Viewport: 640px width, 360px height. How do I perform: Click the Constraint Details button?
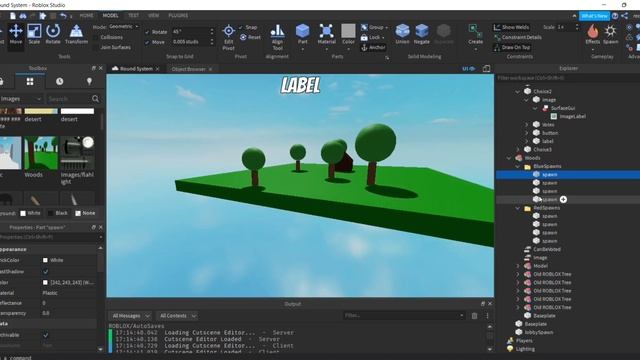coord(518,37)
